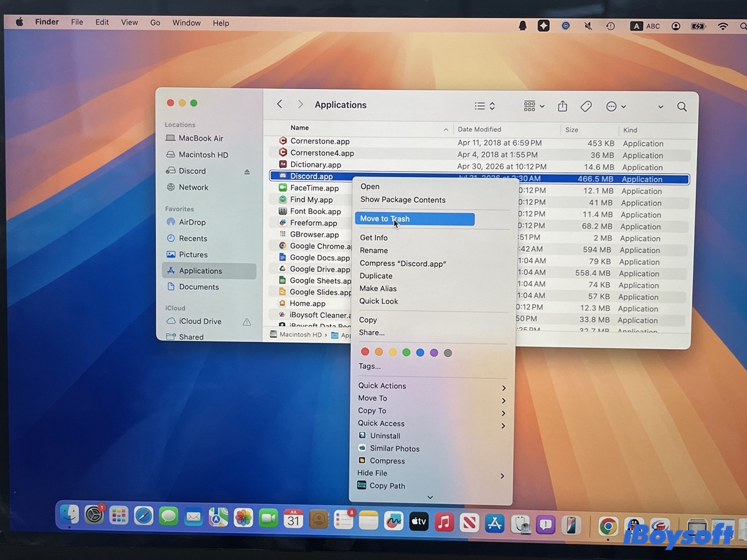Expand the Quick Access submenu

click(x=432, y=423)
